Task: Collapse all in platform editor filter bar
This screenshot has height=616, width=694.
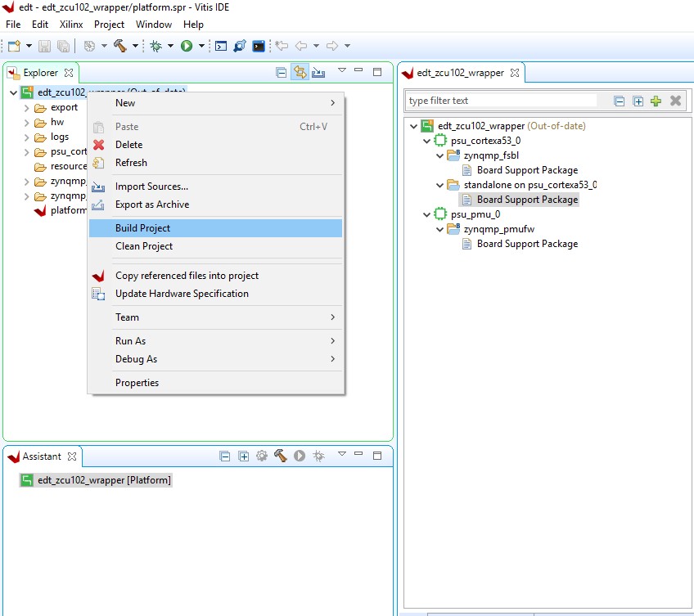Action: (x=620, y=101)
